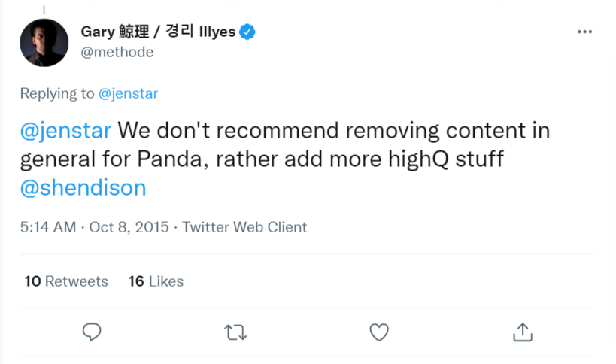The image size is (616, 364).
Task: Open the @shendison mention
Action: pos(83,187)
